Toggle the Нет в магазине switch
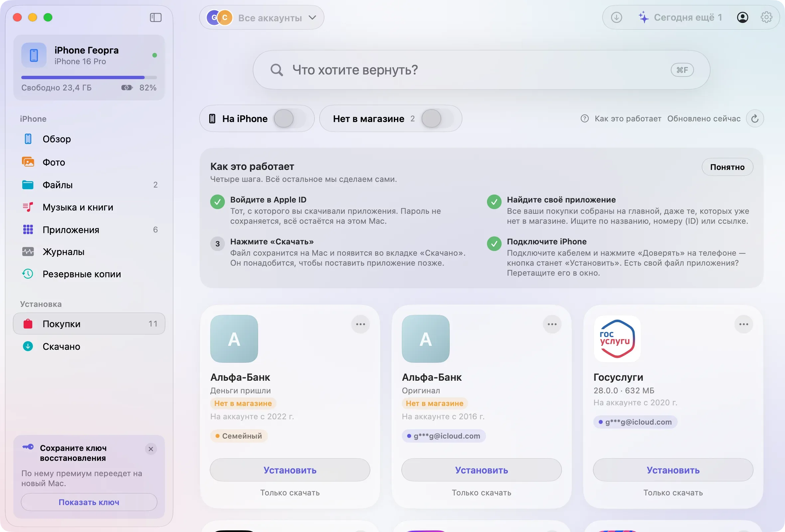 click(437, 118)
